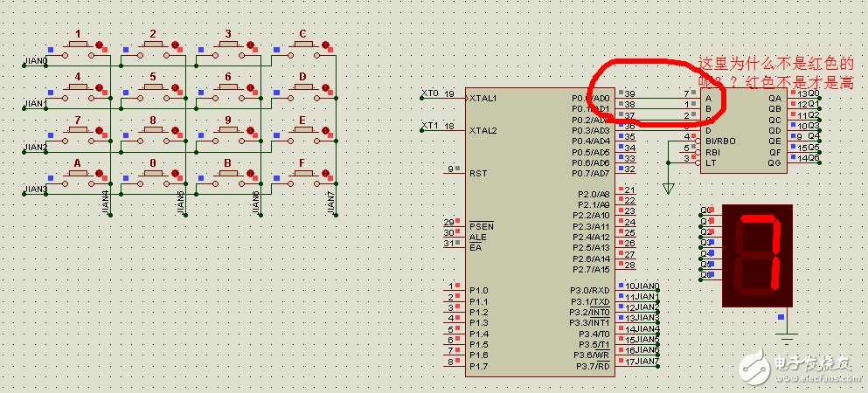Click the XTAL2 pin label
Image resolution: width=868 pixels, height=393 pixels.
[483, 130]
